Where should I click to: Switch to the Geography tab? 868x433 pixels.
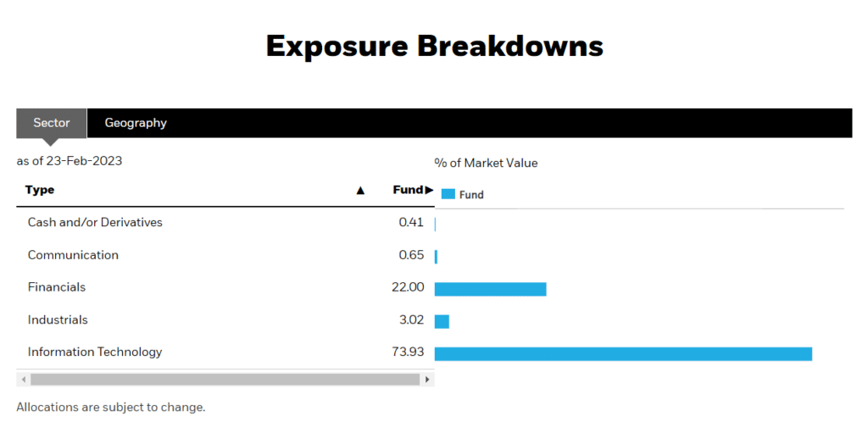click(x=136, y=123)
